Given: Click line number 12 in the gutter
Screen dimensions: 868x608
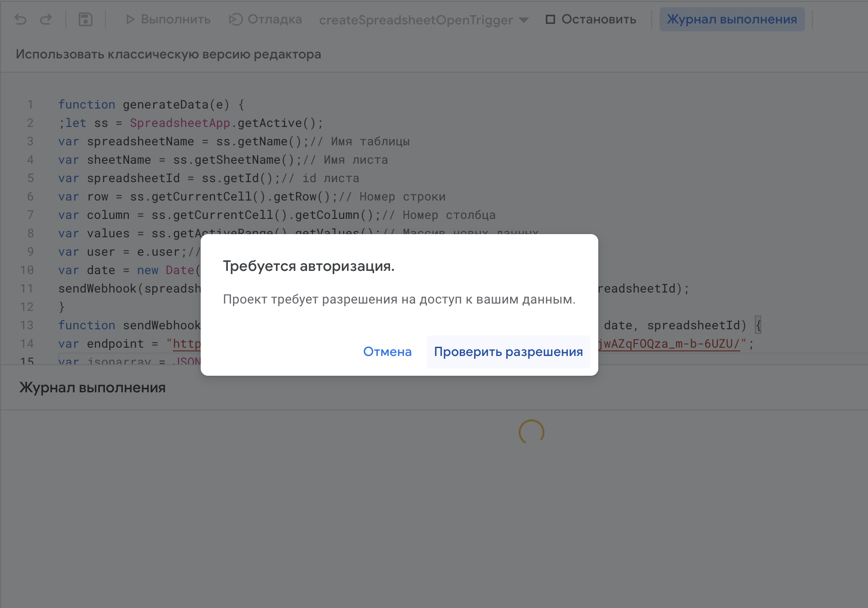Looking at the screenshot, I should pyautogui.click(x=27, y=307).
